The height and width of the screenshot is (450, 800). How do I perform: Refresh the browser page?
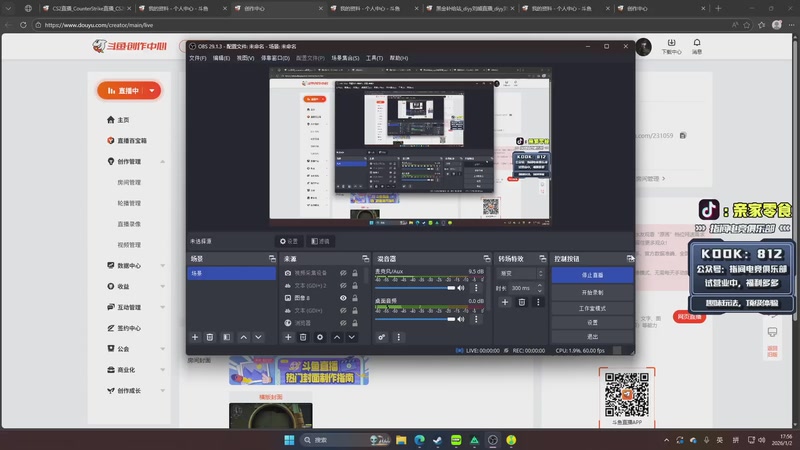[x=23, y=24]
